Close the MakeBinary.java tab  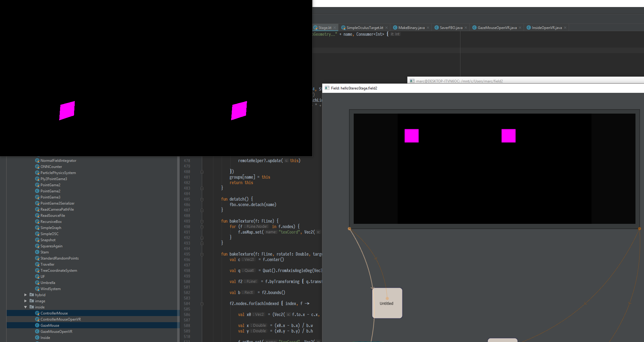pyautogui.click(x=428, y=28)
